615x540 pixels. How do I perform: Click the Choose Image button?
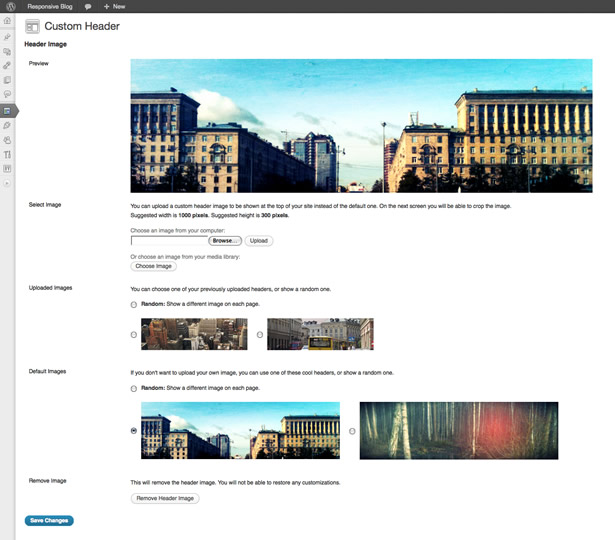(x=153, y=266)
